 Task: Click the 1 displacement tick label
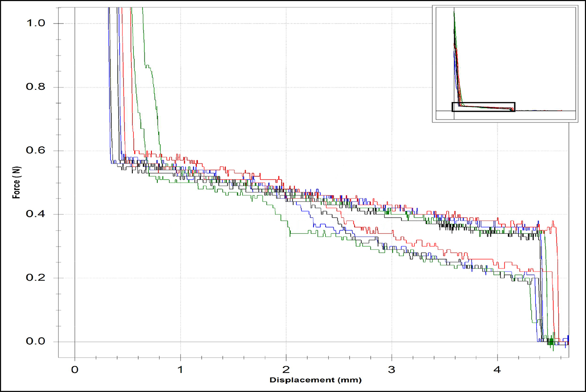click(181, 370)
